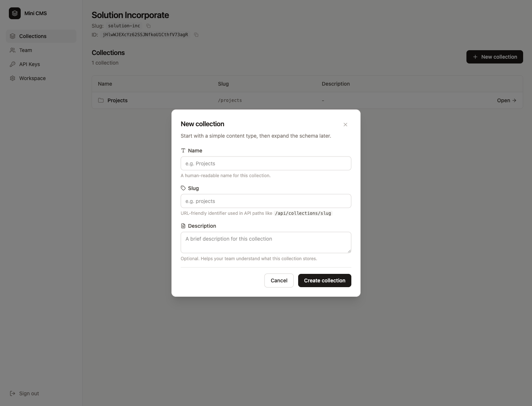Click the Workspace gear icon
This screenshot has width=532, height=406.
(x=13, y=78)
